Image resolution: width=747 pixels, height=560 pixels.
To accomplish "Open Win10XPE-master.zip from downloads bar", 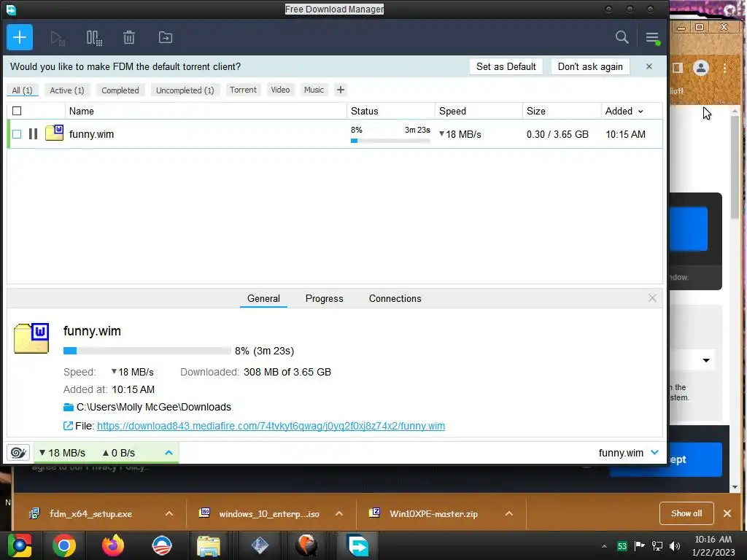I will (433, 514).
